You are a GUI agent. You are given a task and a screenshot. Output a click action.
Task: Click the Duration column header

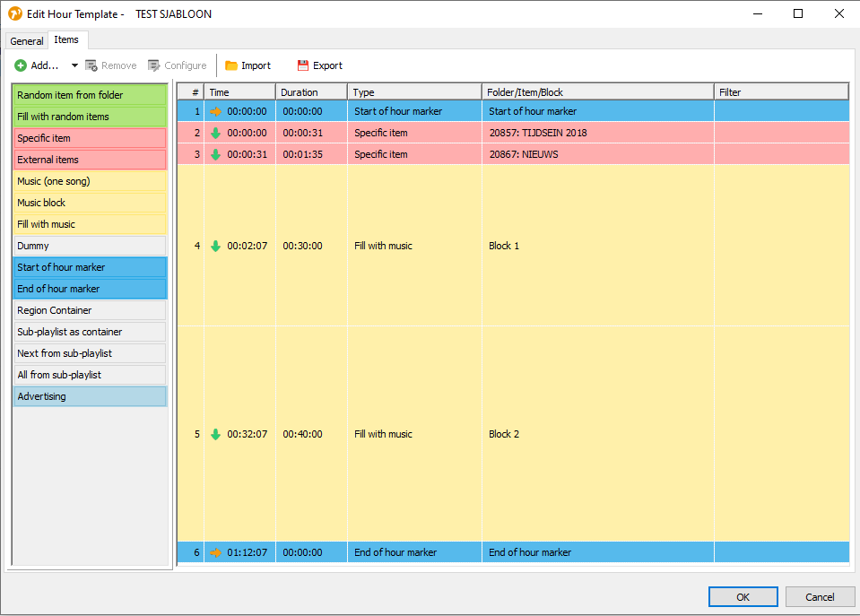311,92
